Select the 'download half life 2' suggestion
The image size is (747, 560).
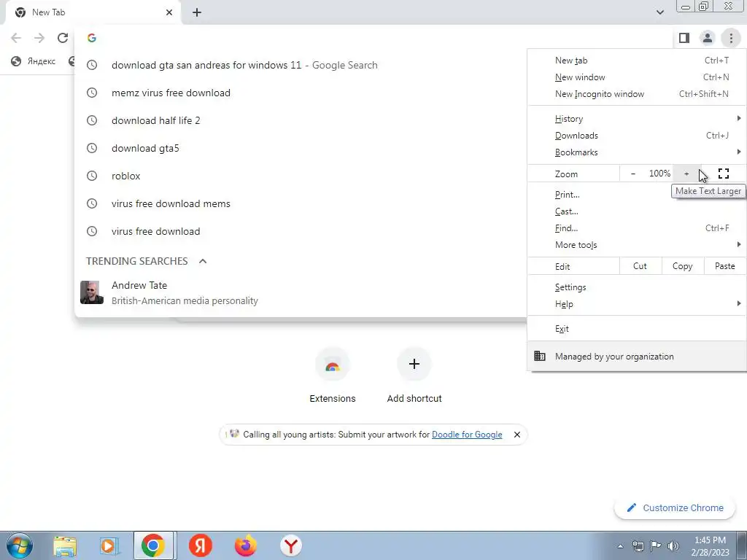point(300,120)
